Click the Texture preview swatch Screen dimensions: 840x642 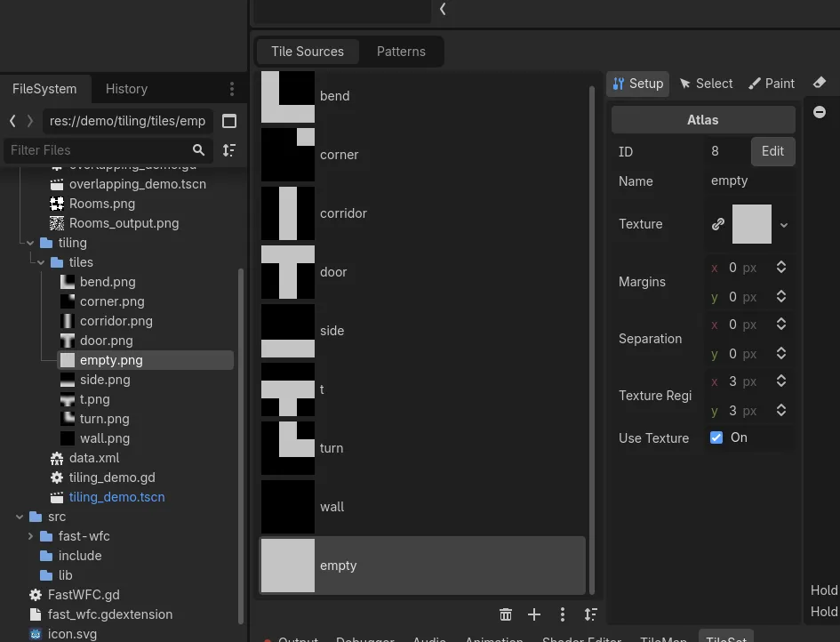click(752, 224)
